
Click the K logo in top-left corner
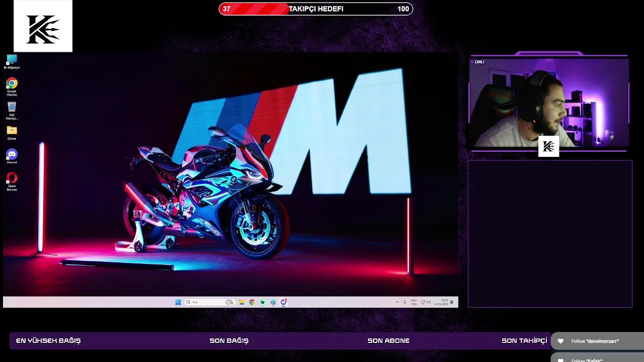pyautogui.click(x=43, y=26)
